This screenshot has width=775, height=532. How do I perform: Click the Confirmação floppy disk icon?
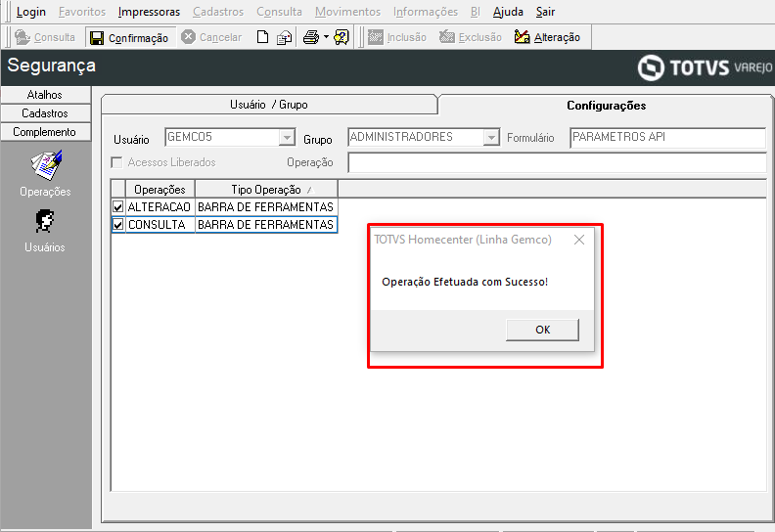click(97, 38)
